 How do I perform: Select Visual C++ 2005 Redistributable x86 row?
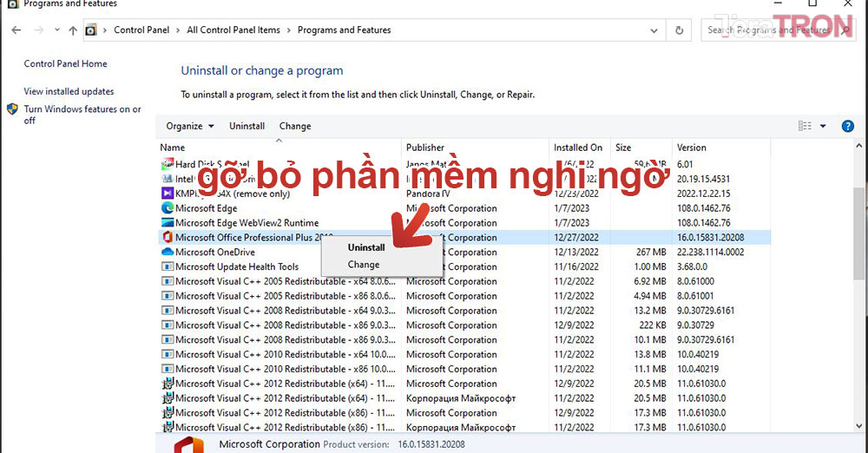pos(464,296)
